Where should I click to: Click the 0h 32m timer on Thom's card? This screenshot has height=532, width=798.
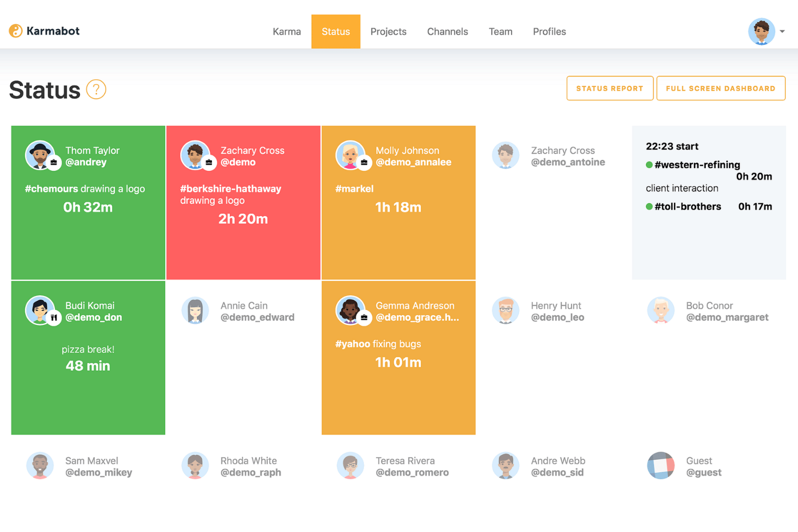pyautogui.click(x=88, y=208)
